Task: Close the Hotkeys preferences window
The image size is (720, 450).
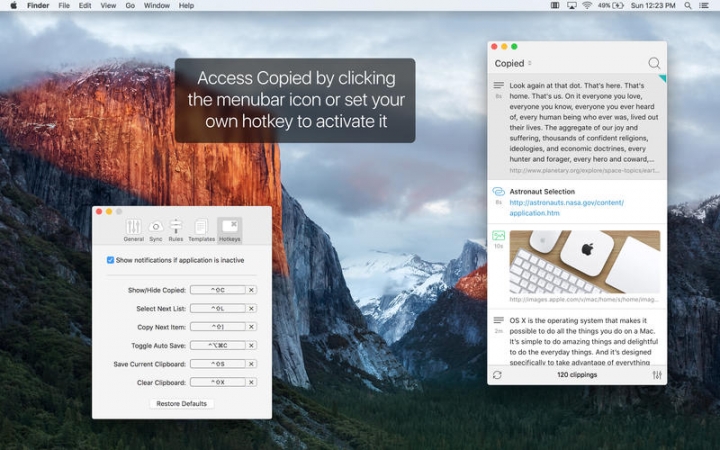Action: point(99,211)
